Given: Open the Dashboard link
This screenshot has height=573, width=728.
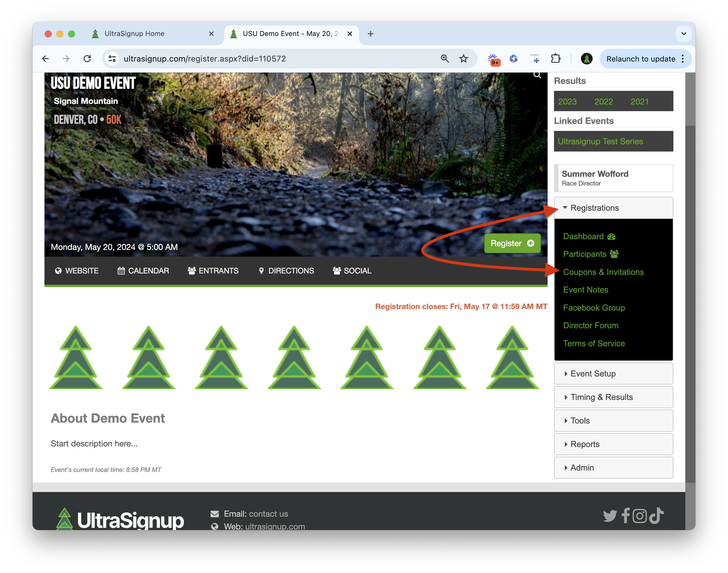Looking at the screenshot, I should tap(589, 237).
